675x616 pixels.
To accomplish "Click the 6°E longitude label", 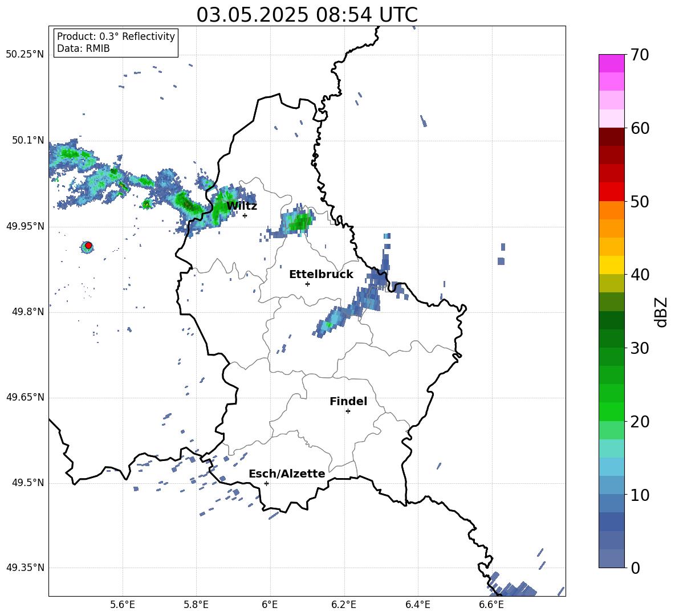I will coord(270,605).
